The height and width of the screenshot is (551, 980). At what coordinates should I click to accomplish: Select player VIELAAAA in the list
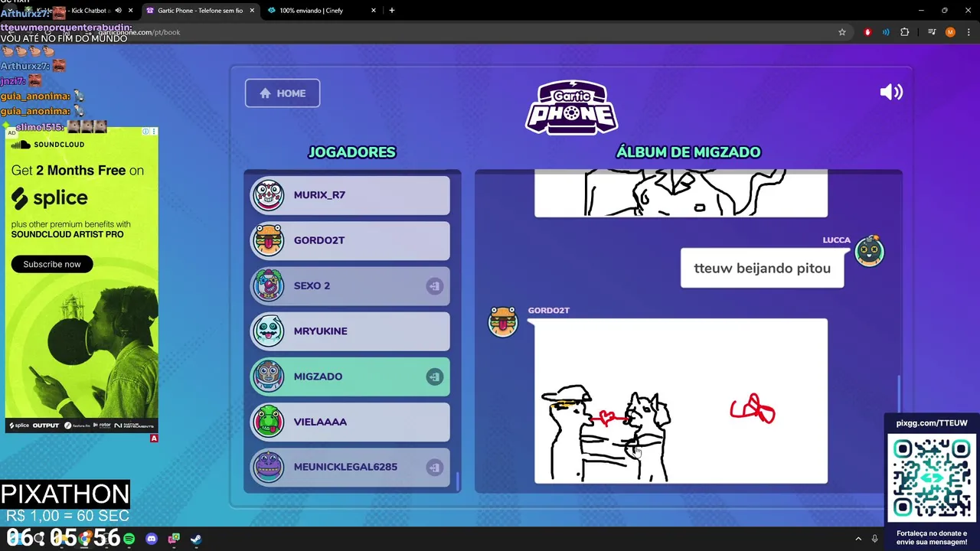(350, 422)
